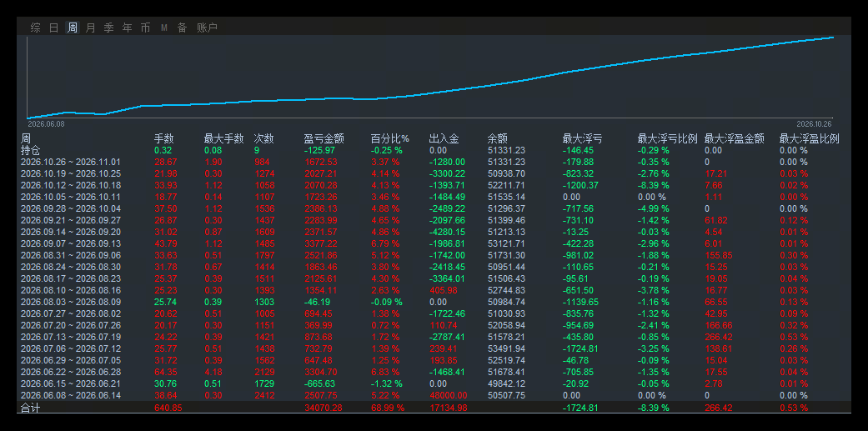Click total lots value 640.85

[x=168, y=408]
